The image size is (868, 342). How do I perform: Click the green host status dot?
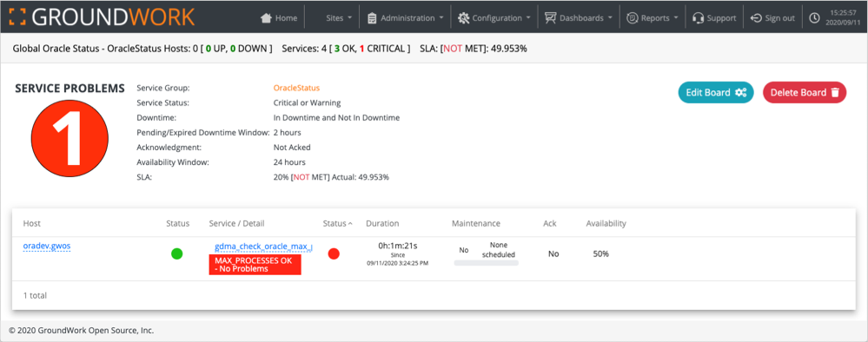(x=176, y=254)
